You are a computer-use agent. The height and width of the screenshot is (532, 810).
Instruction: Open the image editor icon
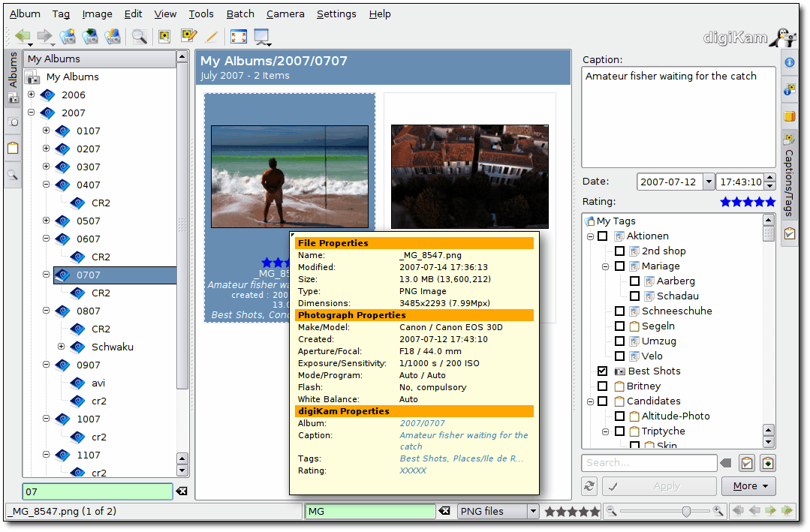pos(189,35)
